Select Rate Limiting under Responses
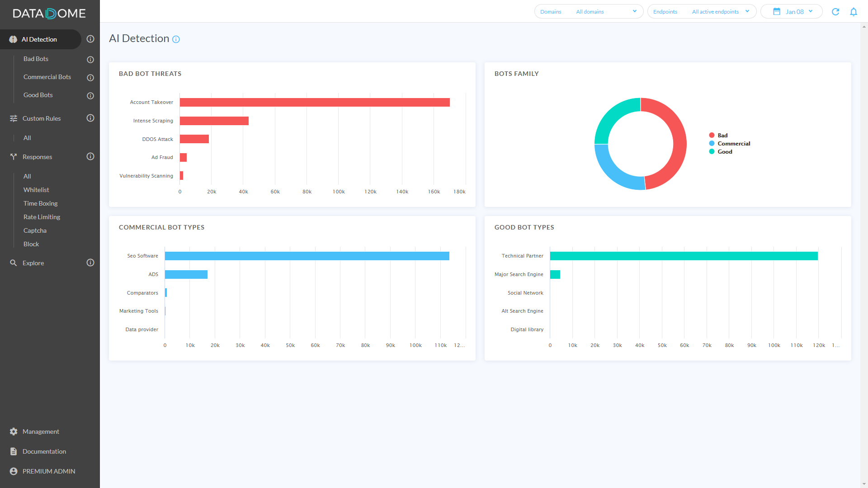 pyautogui.click(x=42, y=217)
